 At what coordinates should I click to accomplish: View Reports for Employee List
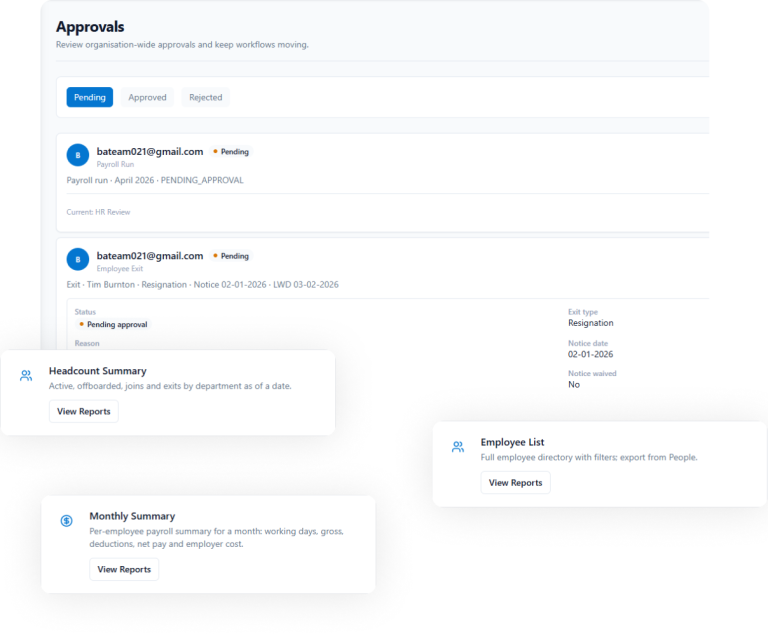(x=515, y=482)
